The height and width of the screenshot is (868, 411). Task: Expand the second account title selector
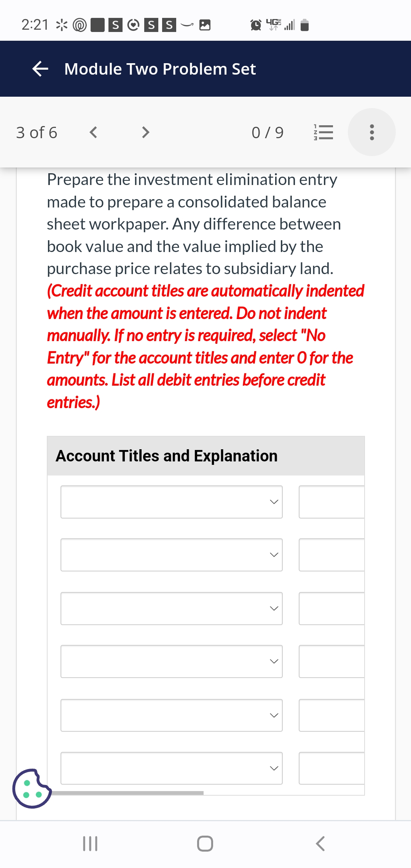tap(172, 555)
